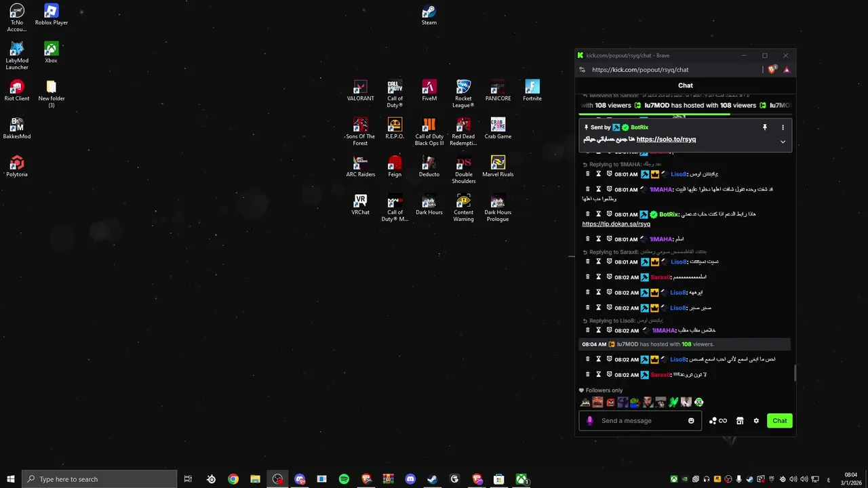Open the Steam desktop shortcut
Image resolution: width=868 pixels, height=488 pixels.
click(x=429, y=15)
